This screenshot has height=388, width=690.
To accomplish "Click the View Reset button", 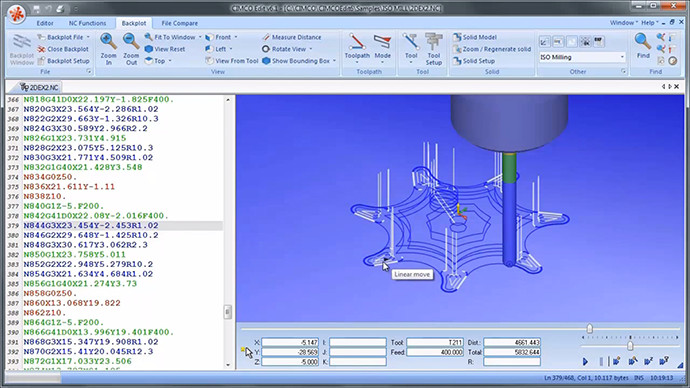I will [165, 49].
